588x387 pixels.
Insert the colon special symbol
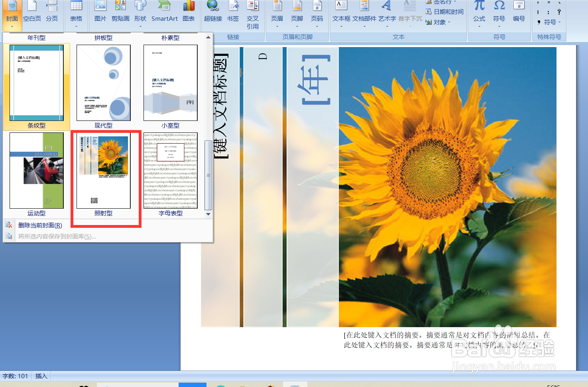(x=549, y=12)
